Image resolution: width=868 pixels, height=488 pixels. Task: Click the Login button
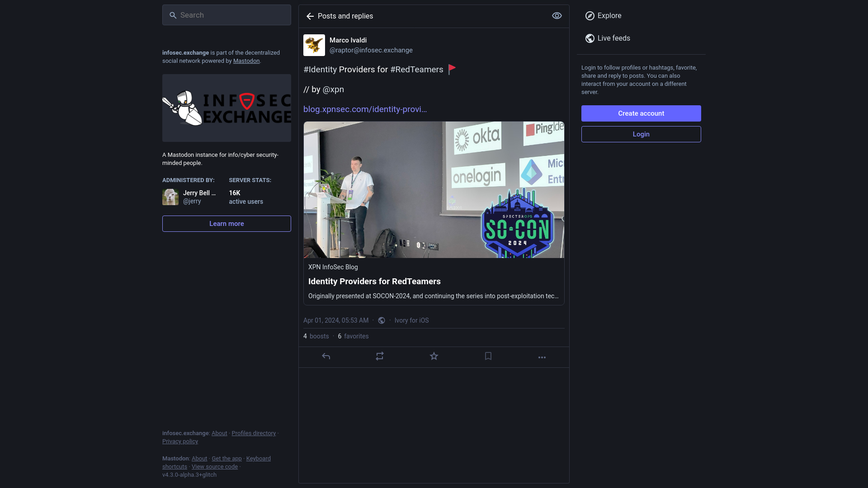pyautogui.click(x=641, y=134)
